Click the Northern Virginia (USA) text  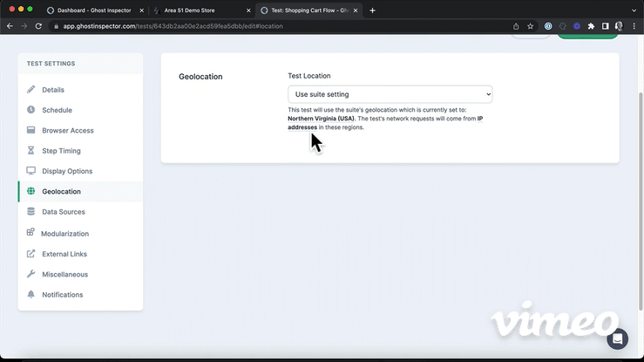point(321,119)
